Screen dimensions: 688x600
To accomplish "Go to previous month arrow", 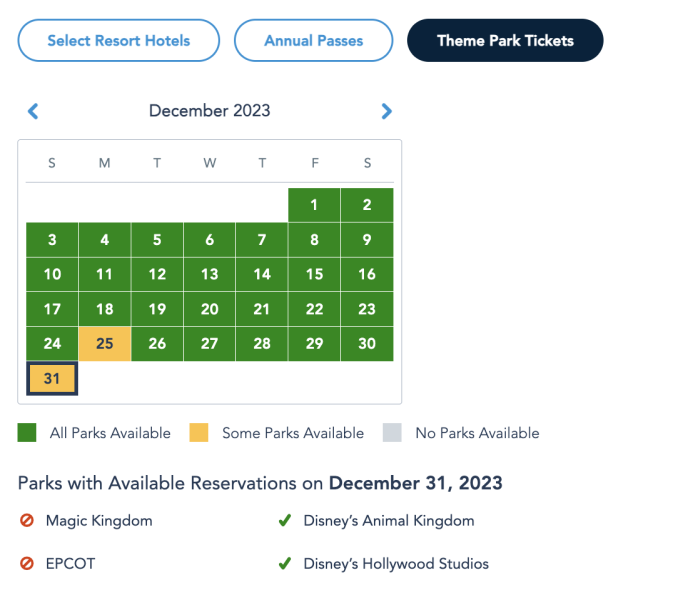I will pyautogui.click(x=33, y=111).
